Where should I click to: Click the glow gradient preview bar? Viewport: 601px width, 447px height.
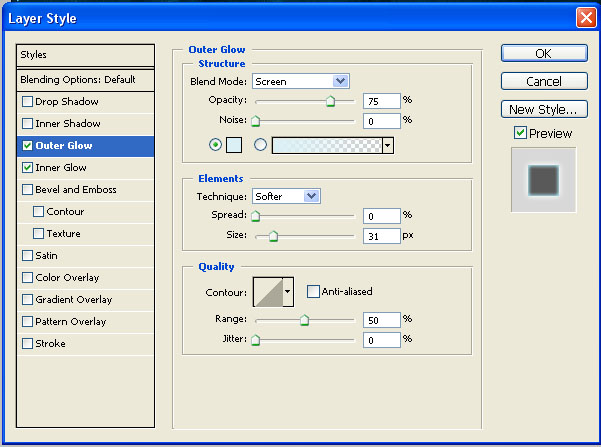[326, 145]
